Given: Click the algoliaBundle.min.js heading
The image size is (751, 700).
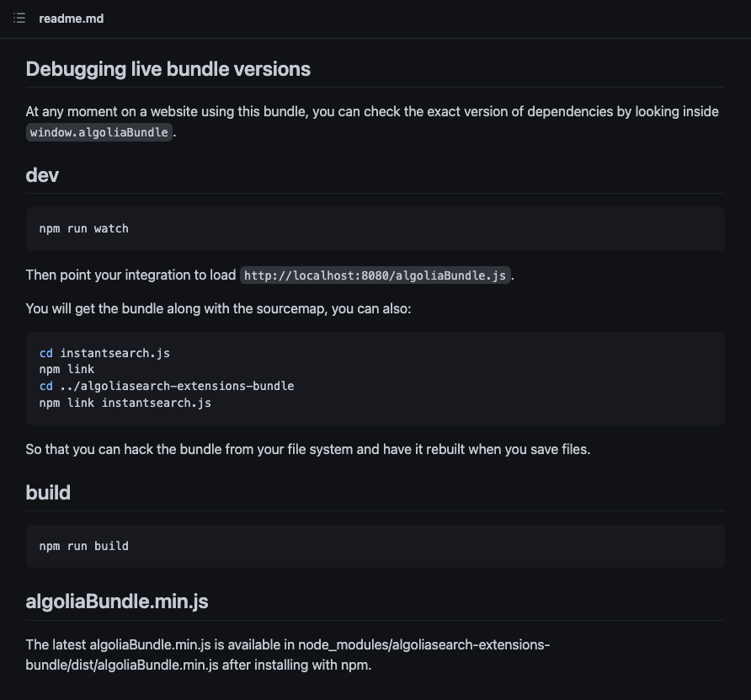Looking at the screenshot, I should [117, 601].
